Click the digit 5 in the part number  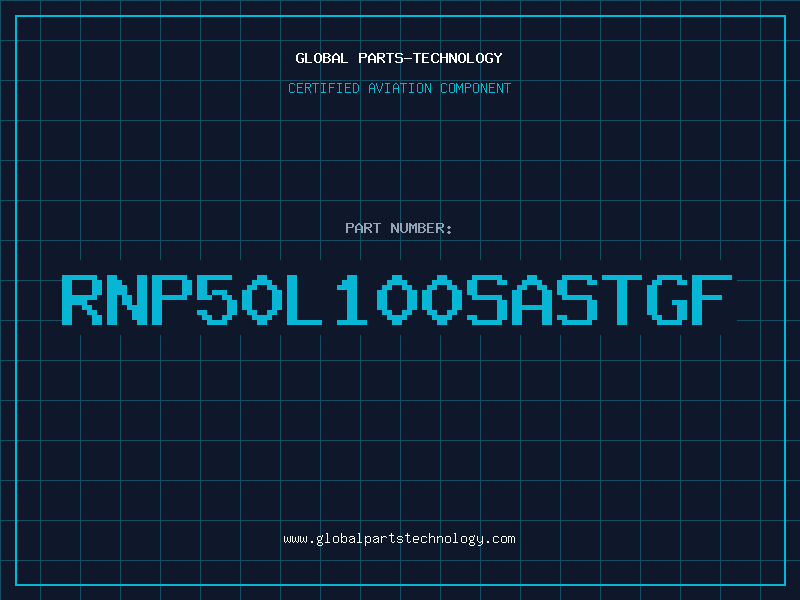click(218, 299)
